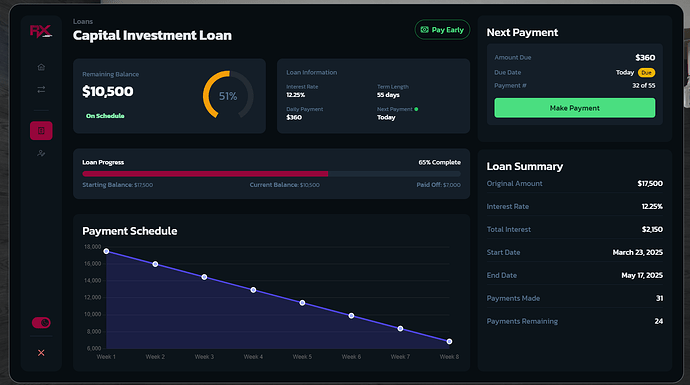
Task: Click the $360 Amount Due value
Action: tap(645, 58)
